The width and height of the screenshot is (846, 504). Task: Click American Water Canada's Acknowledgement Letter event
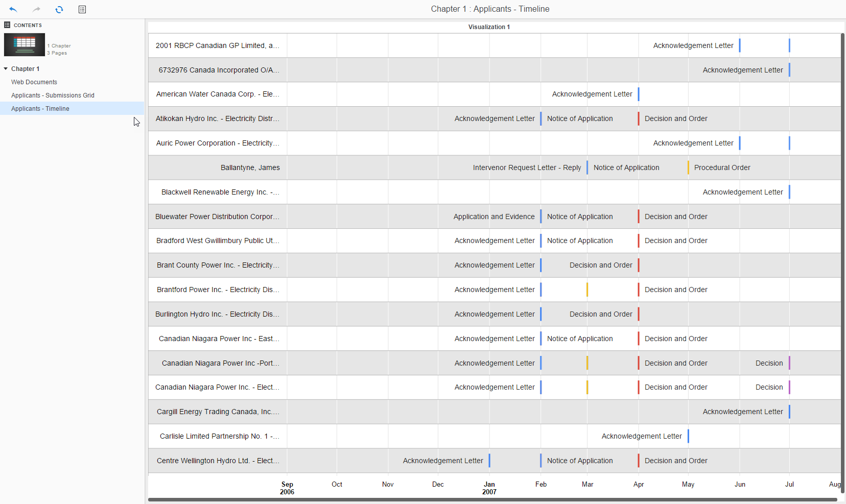tap(592, 94)
